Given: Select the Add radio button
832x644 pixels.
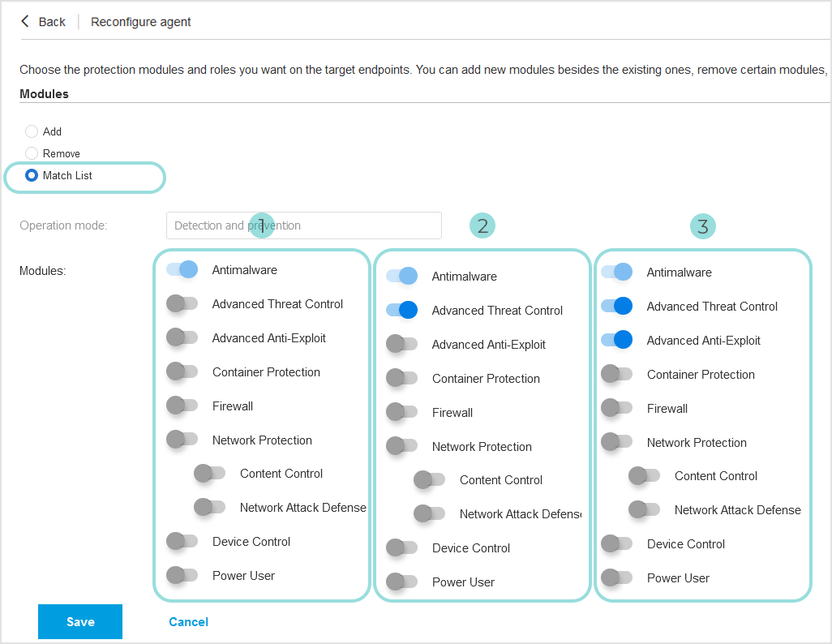Looking at the screenshot, I should 31,131.
